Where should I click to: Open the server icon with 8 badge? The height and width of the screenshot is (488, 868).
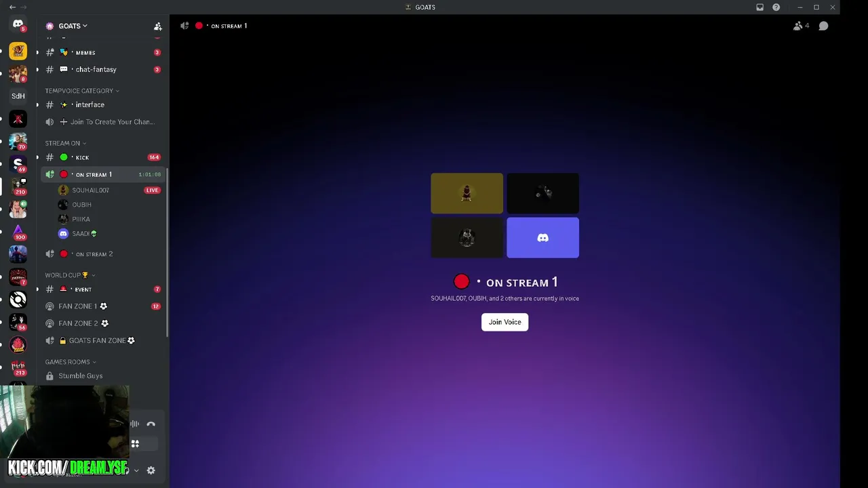18,73
